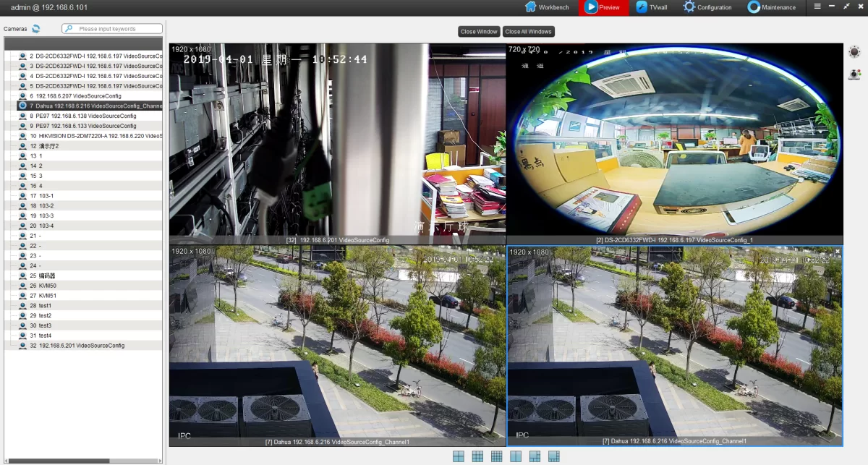Select the one-large-plus-seven-small layout icon
The width and height of the screenshot is (868, 465).
[x=553, y=456]
